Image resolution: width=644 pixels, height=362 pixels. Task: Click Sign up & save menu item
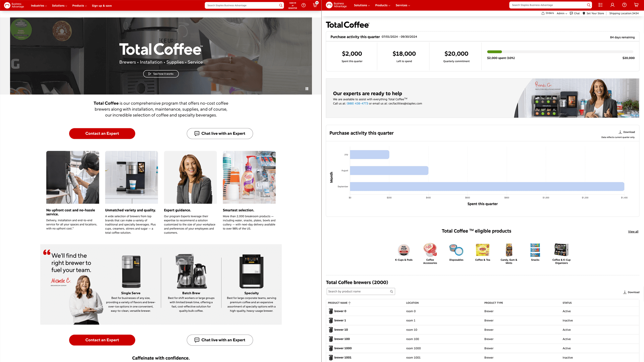click(x=102, y=6)
